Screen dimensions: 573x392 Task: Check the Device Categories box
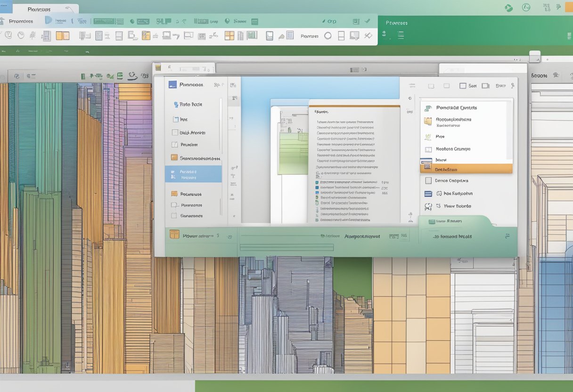point(428,180)
